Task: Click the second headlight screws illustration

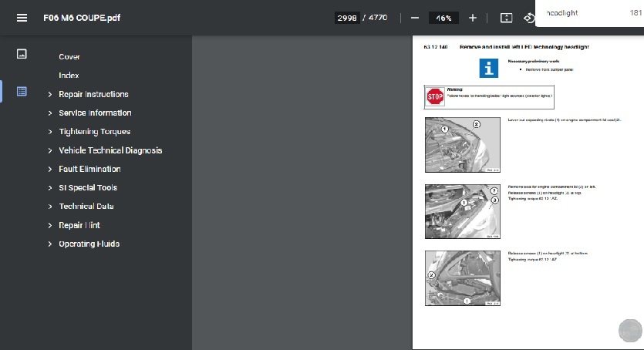Action: [x=463, y=211]
